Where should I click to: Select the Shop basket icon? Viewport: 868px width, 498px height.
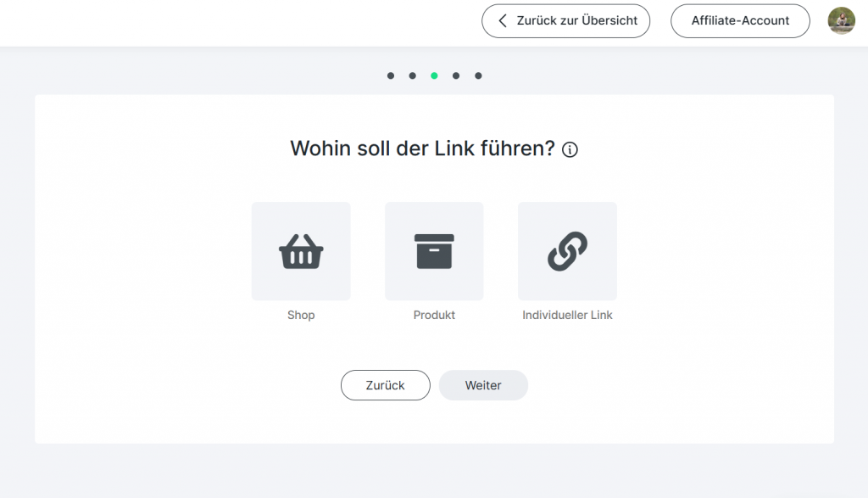click(x=301, y=251)
